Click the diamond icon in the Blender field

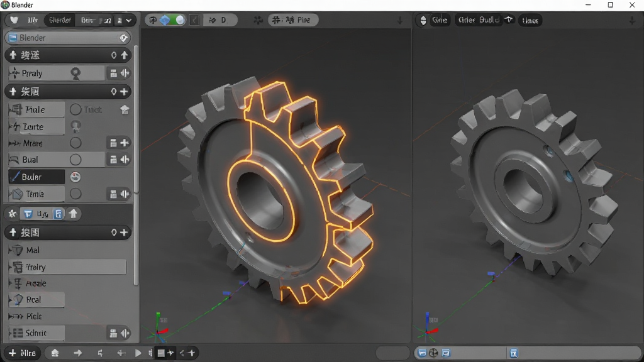point(124,38)
